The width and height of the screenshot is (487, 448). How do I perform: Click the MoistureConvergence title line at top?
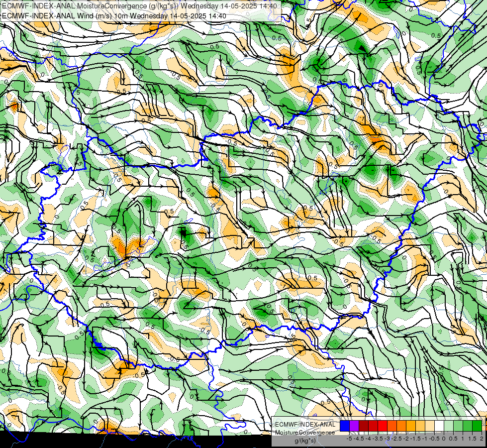click(x=139, y=6)
